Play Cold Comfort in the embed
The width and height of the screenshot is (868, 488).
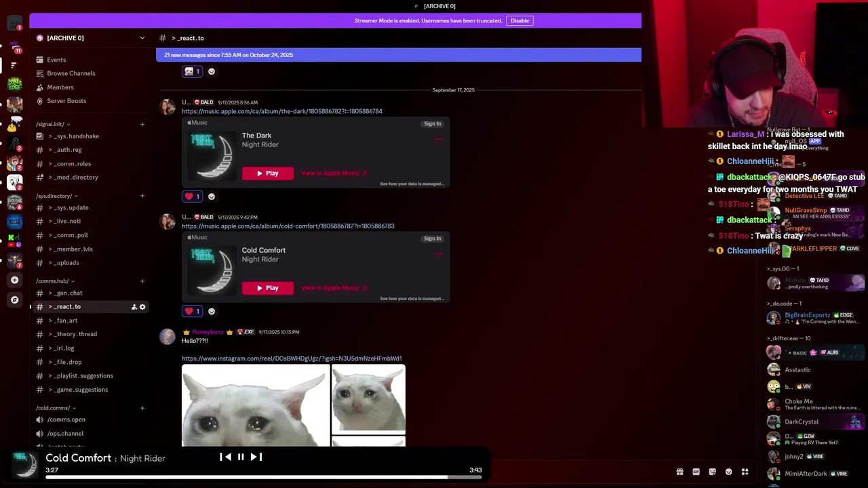(268, 288)
